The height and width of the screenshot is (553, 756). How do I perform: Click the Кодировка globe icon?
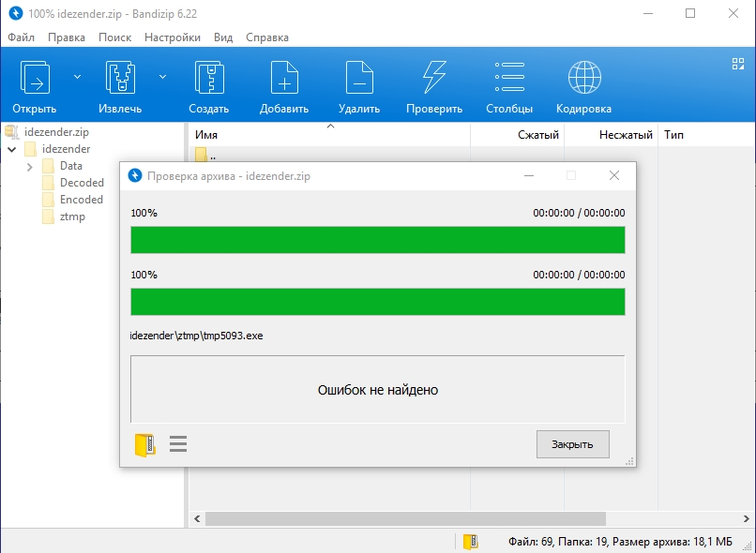click(583, 77)
